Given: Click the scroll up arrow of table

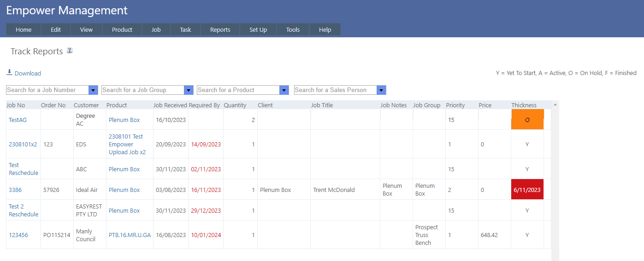Looking at the screenshot, I should (555, 105).
